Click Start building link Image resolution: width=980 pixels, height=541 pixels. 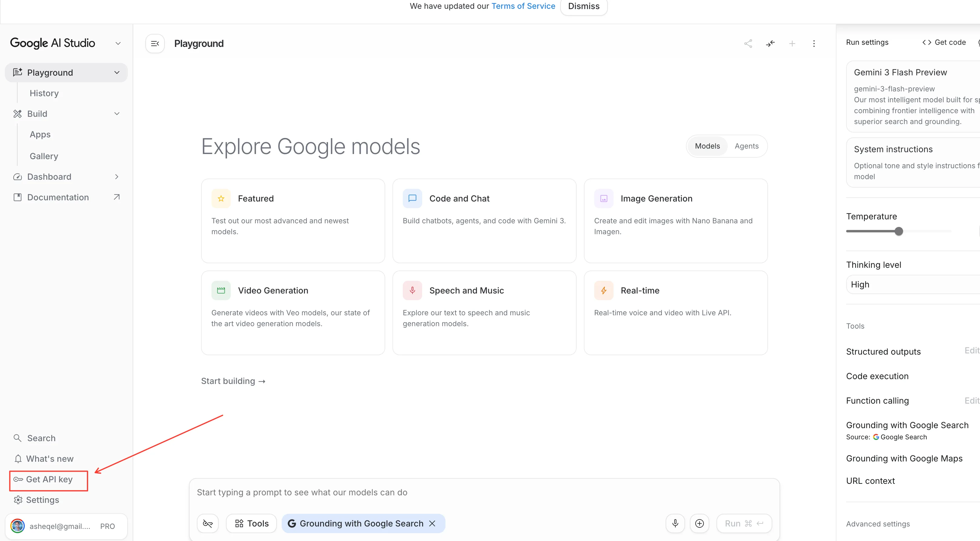click(233, 381)
